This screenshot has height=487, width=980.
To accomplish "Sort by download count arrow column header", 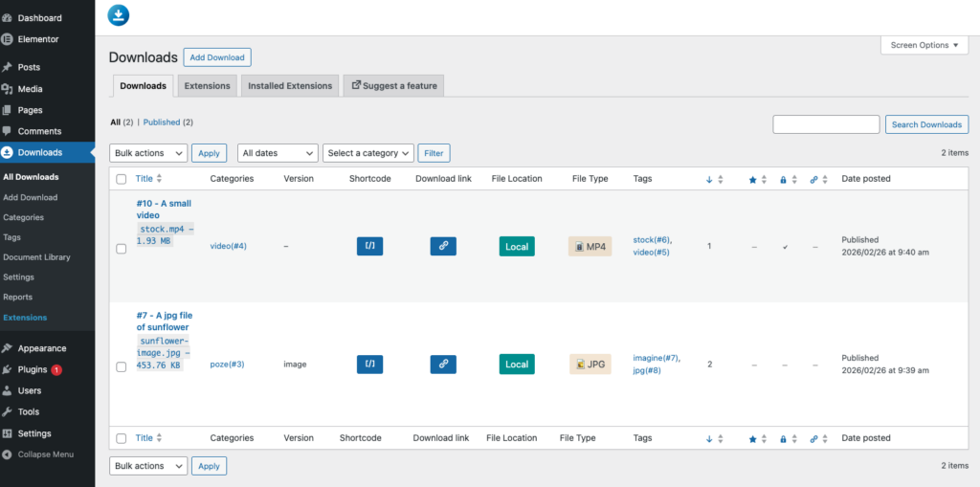I will 709,179.
